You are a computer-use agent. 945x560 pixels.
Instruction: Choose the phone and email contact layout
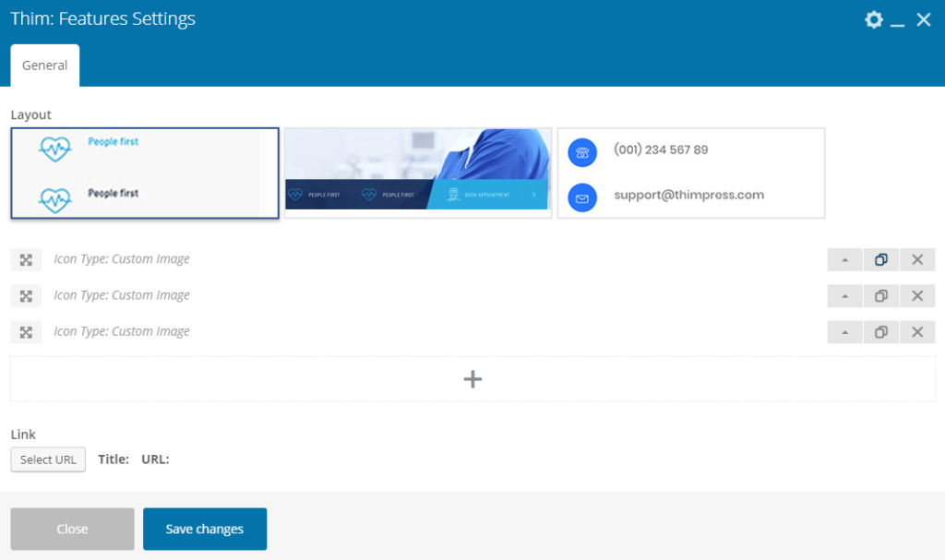tap(690, 173)
